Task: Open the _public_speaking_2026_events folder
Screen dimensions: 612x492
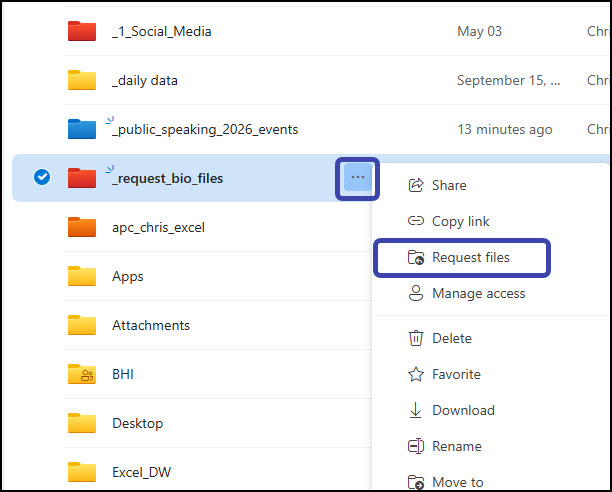Action: (x=205, y=130)
